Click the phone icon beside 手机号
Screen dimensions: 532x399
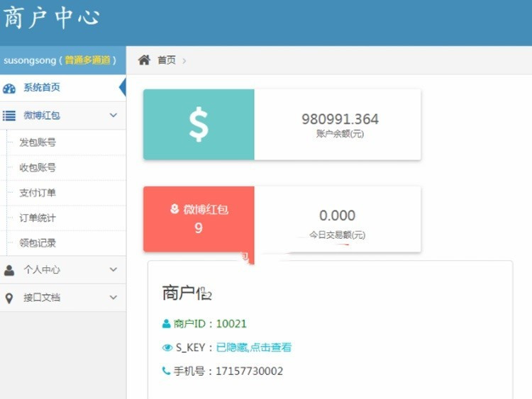pyautogui.click(x=167, y=371)
